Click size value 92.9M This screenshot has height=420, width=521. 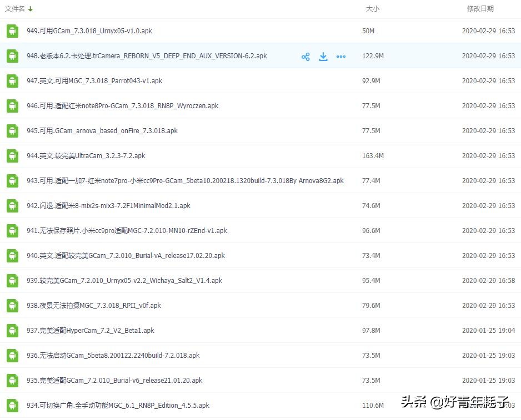(x=371, y=80)
